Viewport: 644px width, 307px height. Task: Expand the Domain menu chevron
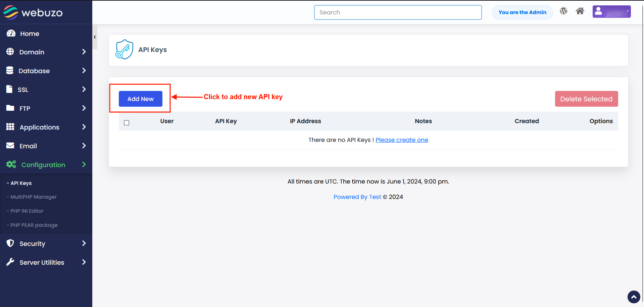pos(84,52)
